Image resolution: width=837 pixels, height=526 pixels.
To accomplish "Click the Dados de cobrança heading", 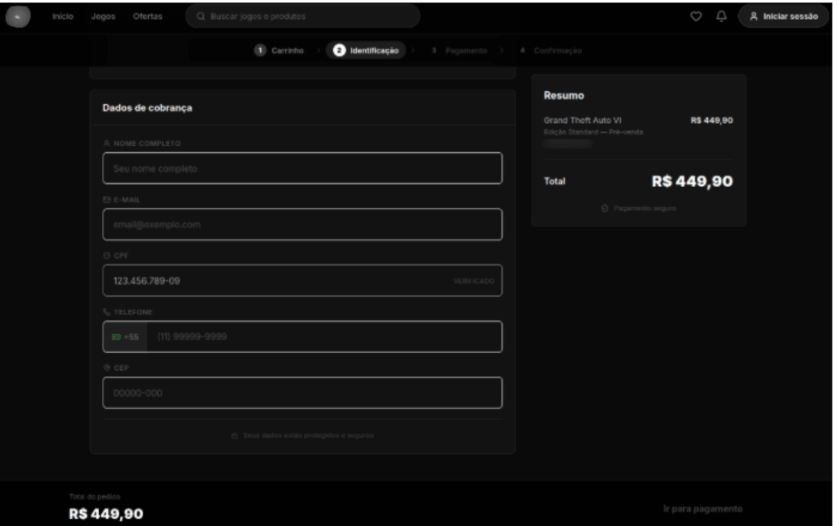I will (x=147, y=108).
